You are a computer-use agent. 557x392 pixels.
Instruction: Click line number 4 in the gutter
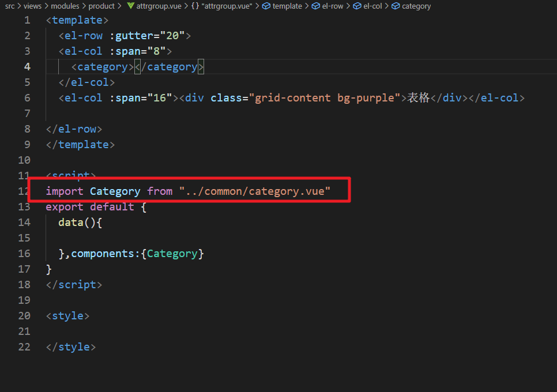(27, 67)
